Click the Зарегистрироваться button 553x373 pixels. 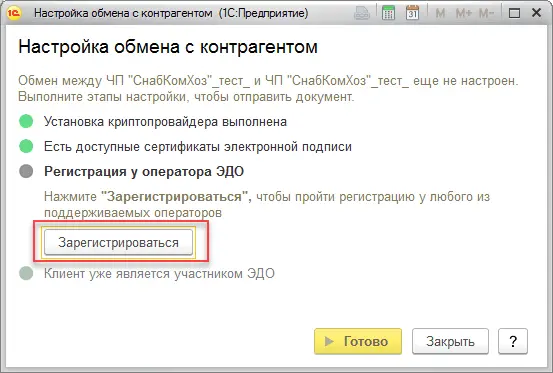point(118,242)
